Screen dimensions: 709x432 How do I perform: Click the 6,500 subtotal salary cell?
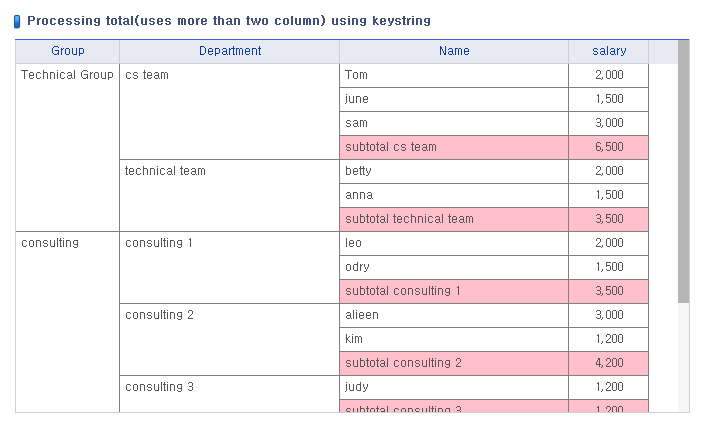609,147
